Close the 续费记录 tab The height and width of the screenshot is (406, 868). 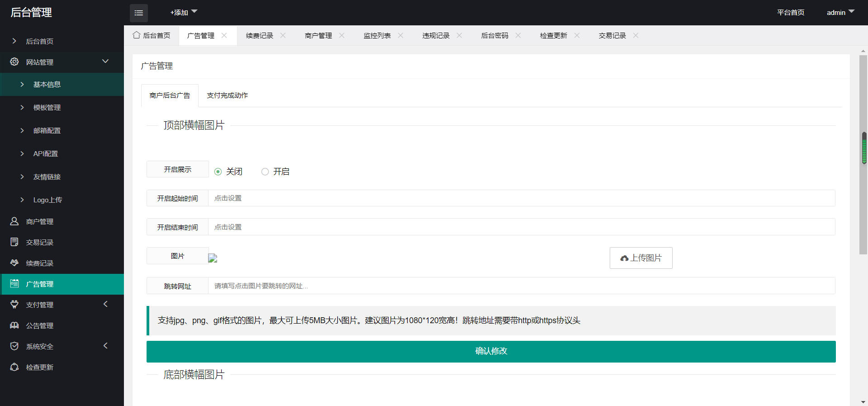(x=283, y=35)
